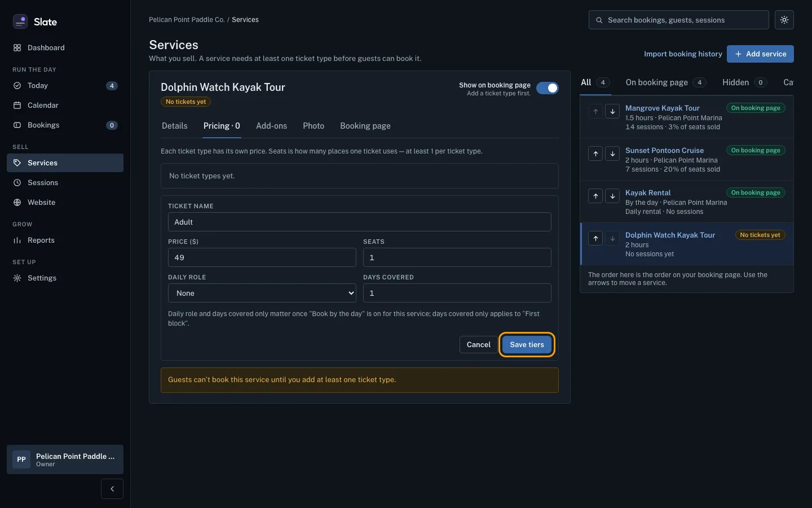
Task: Switch to the Details tab
Action: (x=175, y=126)
